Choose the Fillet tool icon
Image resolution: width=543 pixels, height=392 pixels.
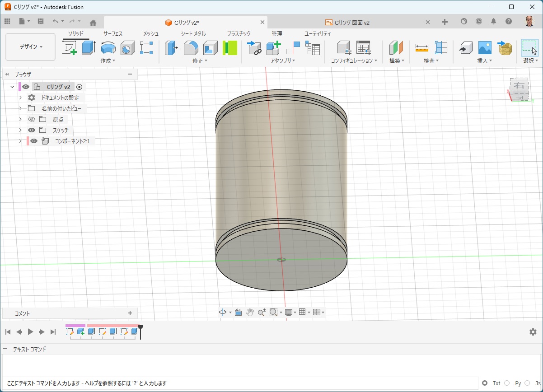click(191, 47)
